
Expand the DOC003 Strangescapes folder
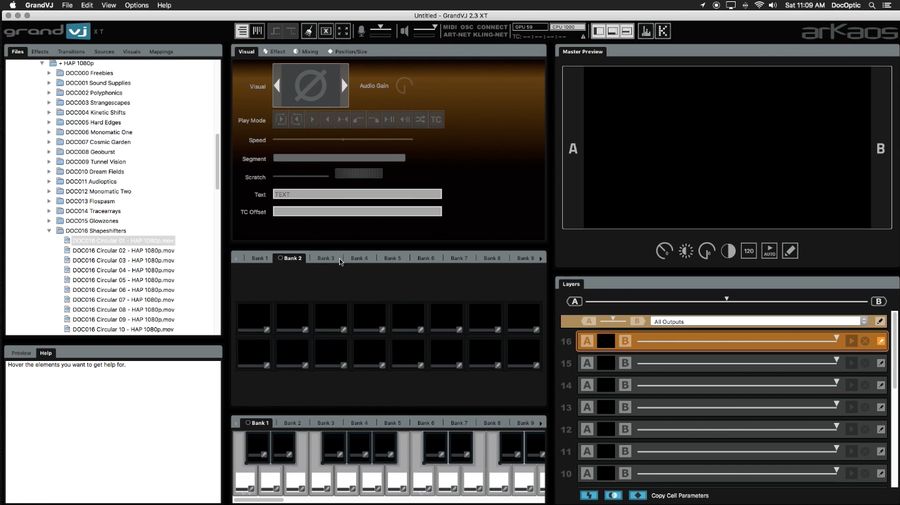(x=49, y=103)
